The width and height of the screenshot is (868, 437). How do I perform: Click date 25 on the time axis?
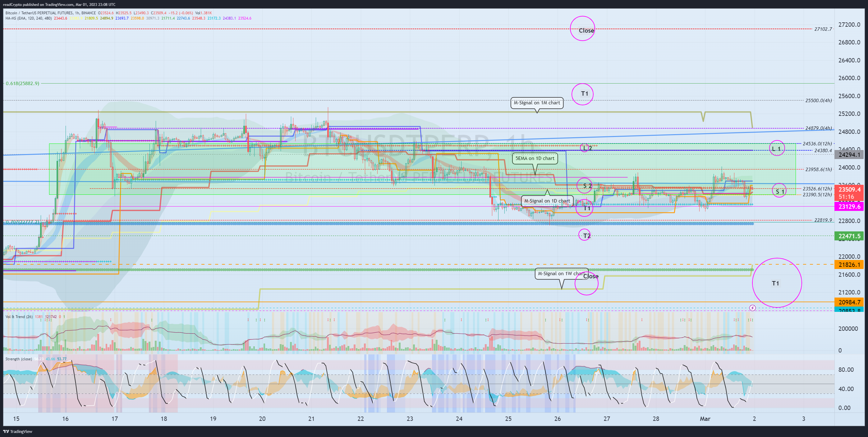click(x=508, y=419)
